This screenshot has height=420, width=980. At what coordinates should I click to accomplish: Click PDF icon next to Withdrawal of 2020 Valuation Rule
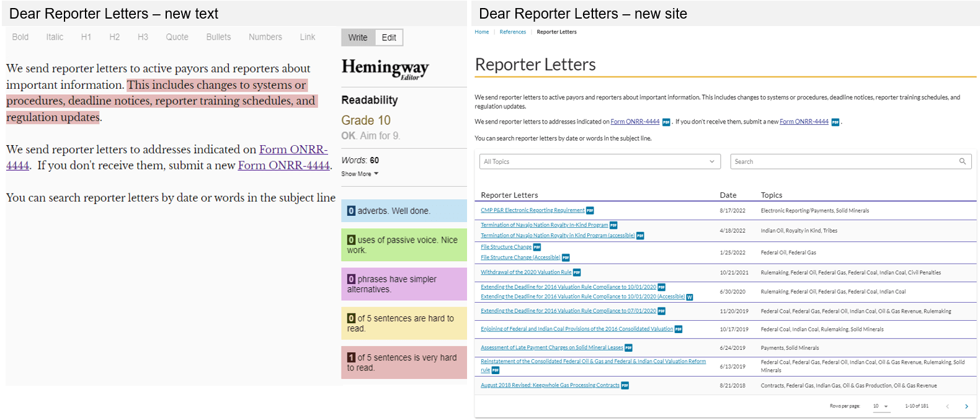(x=577, y=272)
